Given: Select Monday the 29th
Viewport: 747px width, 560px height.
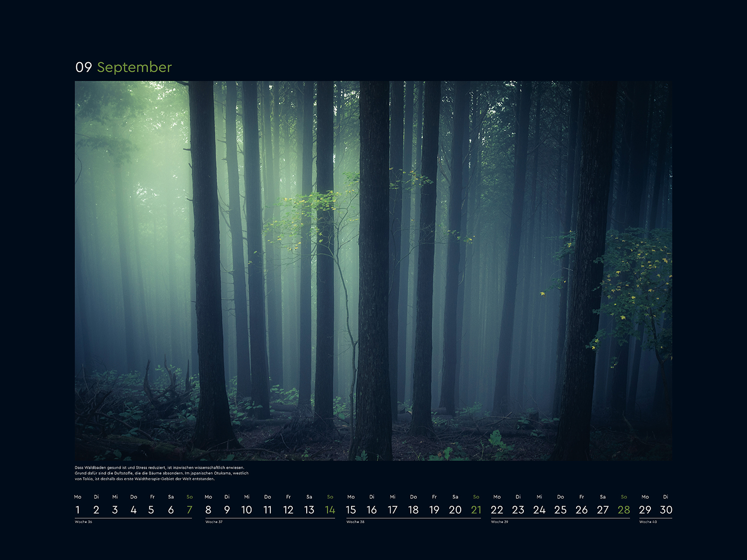Looking at the screenshot, I should (645, 510).
